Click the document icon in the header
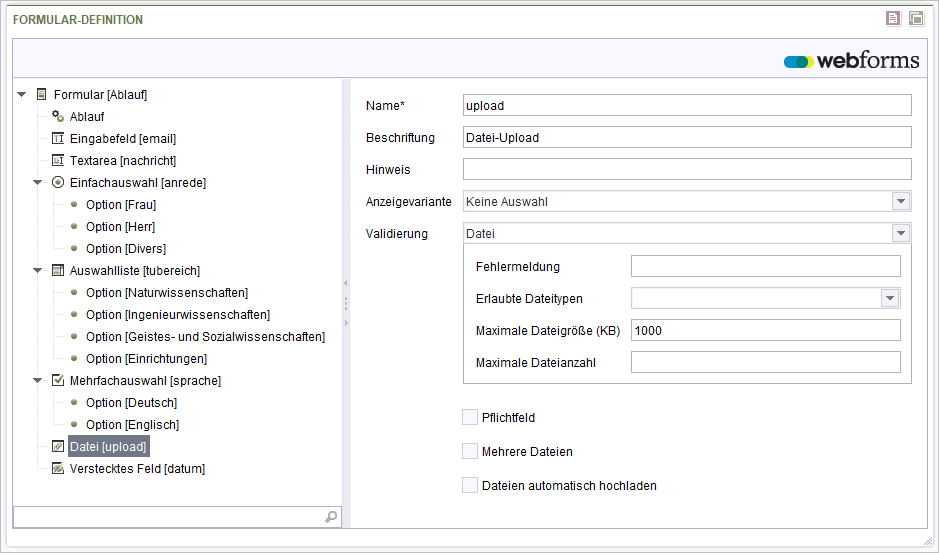Screen dimensions: 939x553 tap(893, 19)
